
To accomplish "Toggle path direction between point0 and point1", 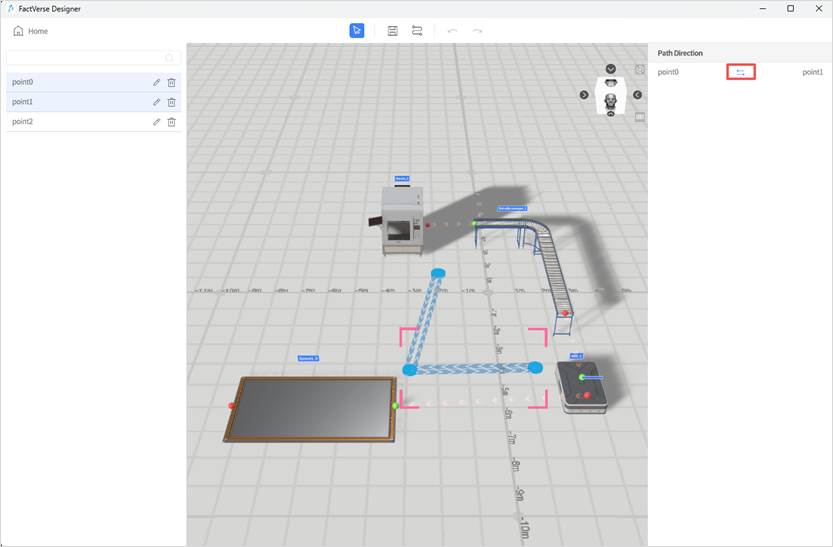I will pyautogui.click(x=740, y=72).
